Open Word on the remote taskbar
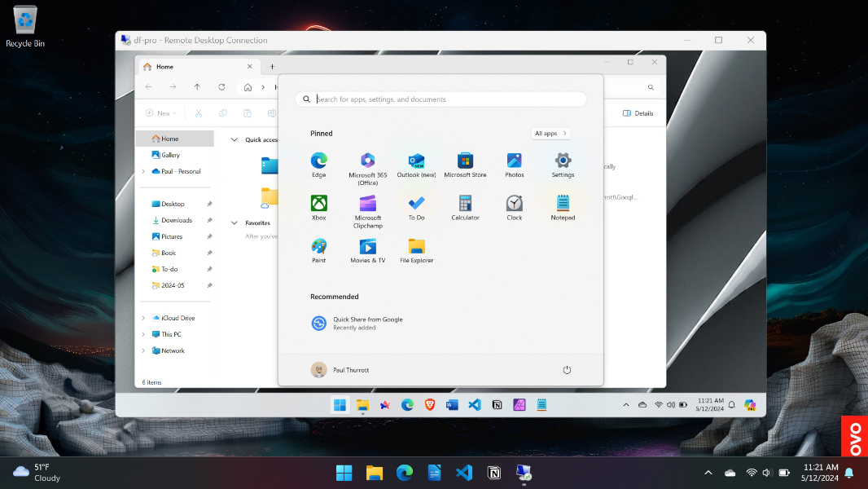868x489 pixels. (x=452, y=405)
